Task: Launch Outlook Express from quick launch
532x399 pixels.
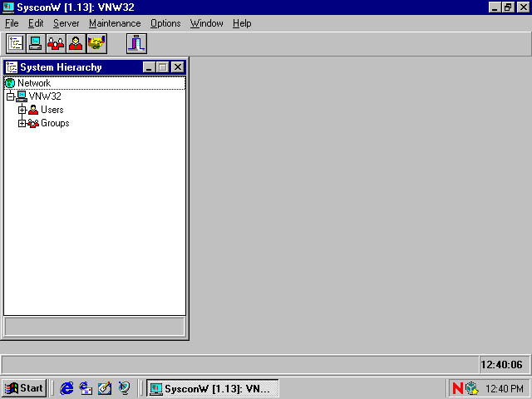Action: click(x=86, y=388)
